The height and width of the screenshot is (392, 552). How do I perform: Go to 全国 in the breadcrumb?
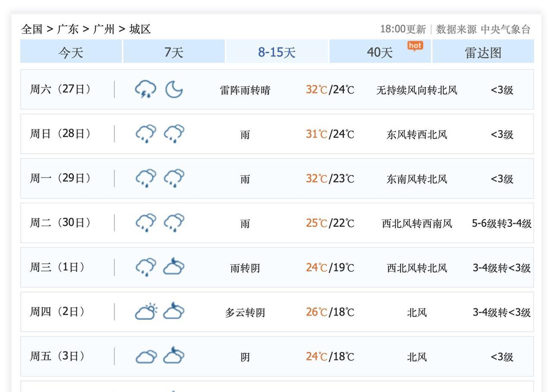point(32,29)
